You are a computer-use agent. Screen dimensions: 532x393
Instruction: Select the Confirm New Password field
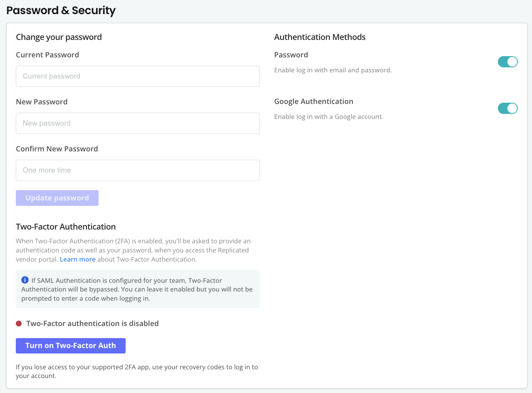click(137, 170)
